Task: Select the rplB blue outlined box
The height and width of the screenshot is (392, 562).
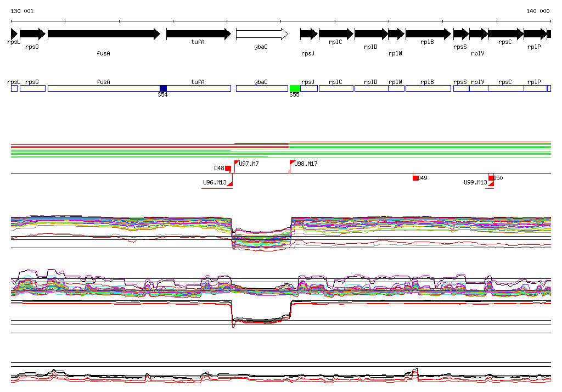Action: (428, 88)
